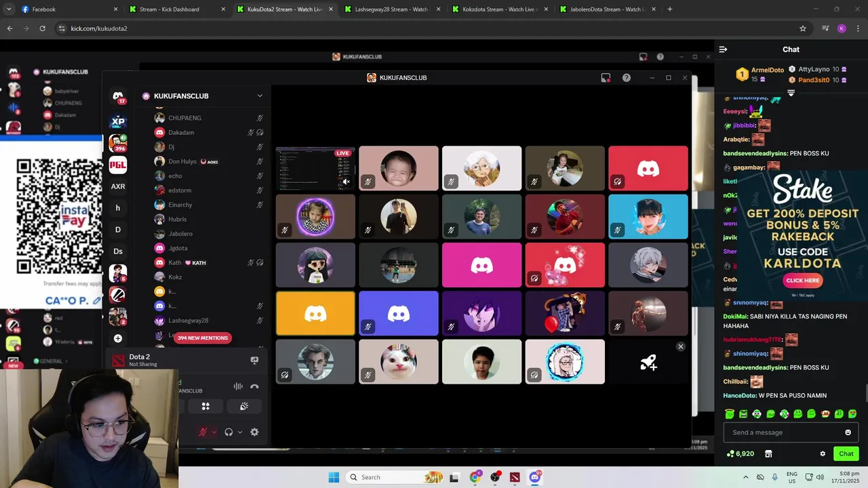Open Chrome from the Windows taskbar
This screenshot has height=488, width=868.
tap(475, 477)
